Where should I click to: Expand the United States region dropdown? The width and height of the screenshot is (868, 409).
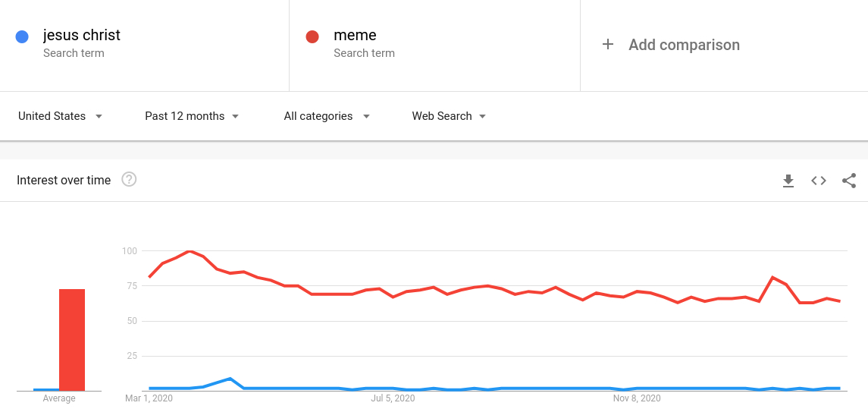[x=61, y=116]
